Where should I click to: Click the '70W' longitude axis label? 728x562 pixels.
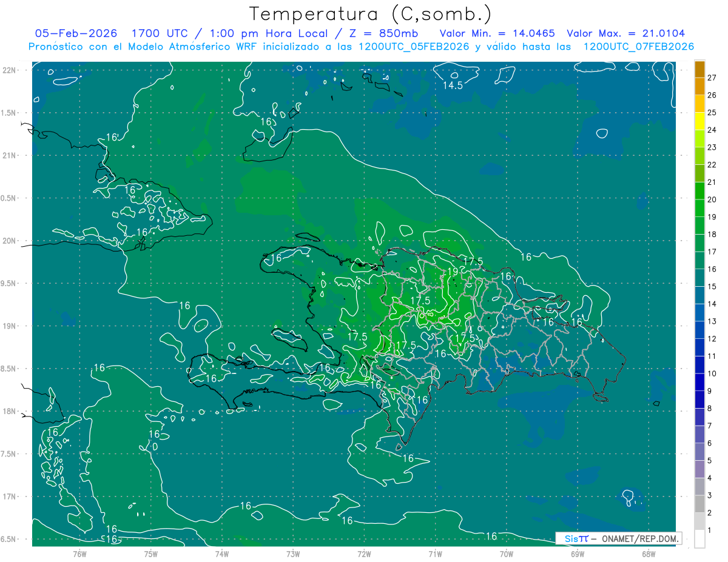tap(507, 554)
